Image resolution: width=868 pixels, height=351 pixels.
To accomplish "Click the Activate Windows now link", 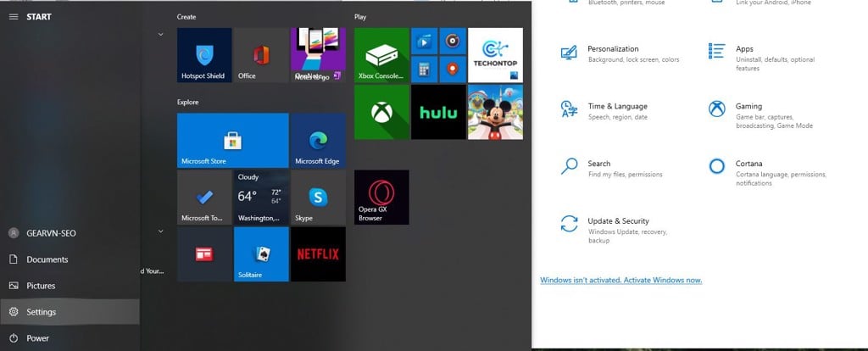I will click(x=621, y=280).
